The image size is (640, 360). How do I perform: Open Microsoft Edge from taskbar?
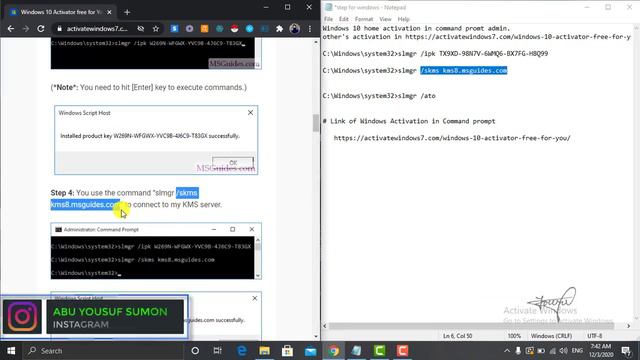pos(242,351)
